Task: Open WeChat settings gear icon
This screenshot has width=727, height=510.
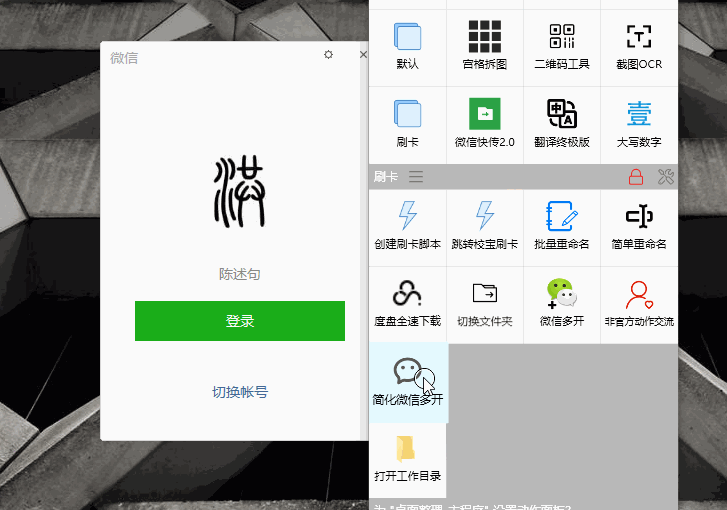Action: pos(328,55)
